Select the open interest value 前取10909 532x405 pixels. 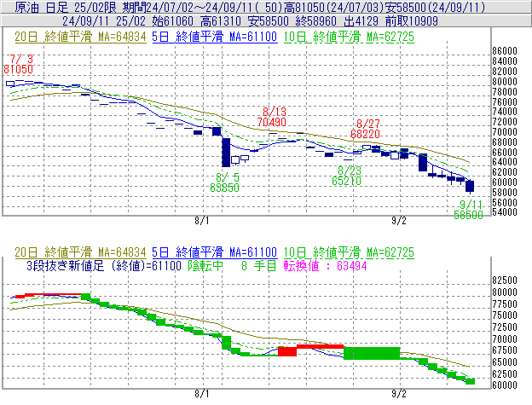tap(412, 21)
